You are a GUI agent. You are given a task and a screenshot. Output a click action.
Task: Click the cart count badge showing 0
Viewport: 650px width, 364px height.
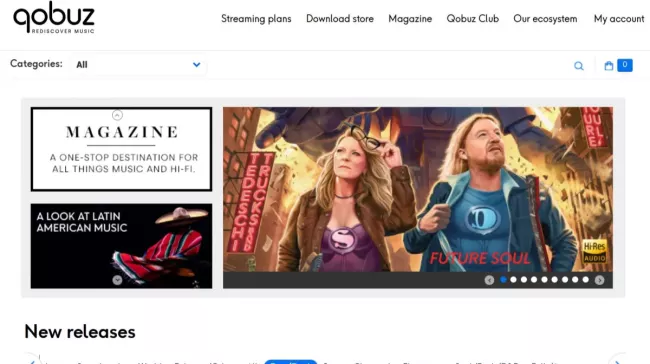pos(625,65)
